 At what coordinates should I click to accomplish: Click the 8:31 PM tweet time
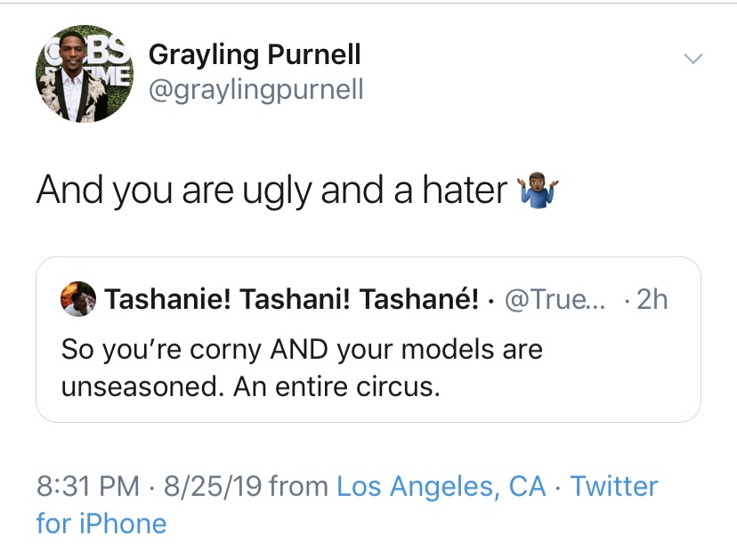pyautogui.click(x=88, y=486)
